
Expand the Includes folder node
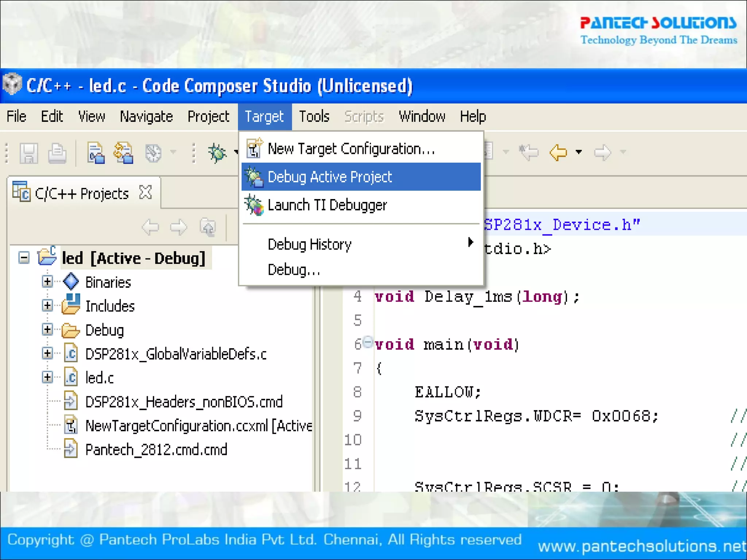click(x=47, y=306)
